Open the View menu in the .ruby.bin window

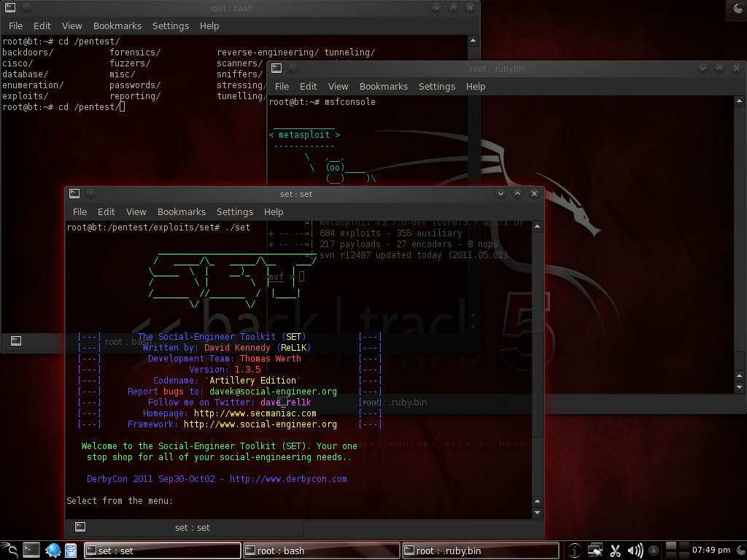pyautogui.click(x=338, y=86)
